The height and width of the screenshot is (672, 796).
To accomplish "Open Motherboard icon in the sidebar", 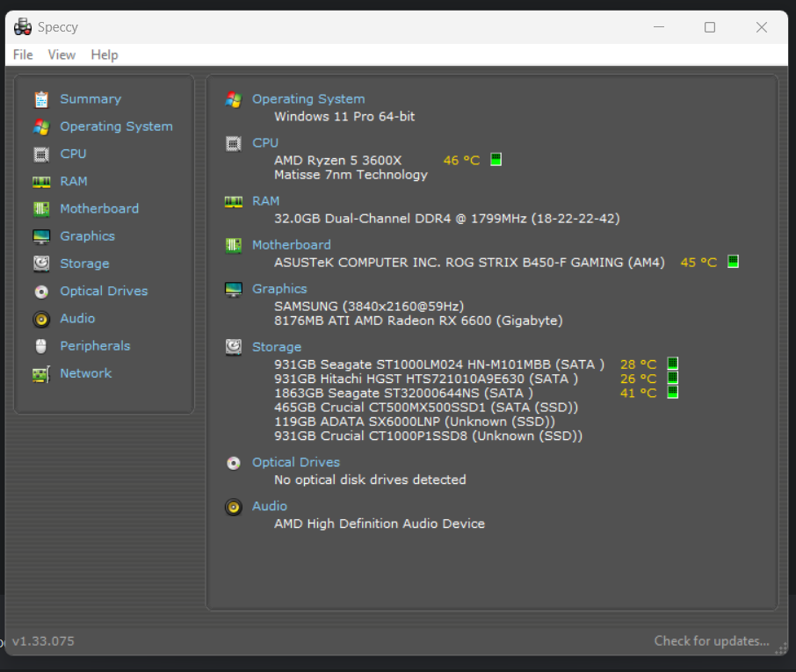I will click(x=41, y=209).
